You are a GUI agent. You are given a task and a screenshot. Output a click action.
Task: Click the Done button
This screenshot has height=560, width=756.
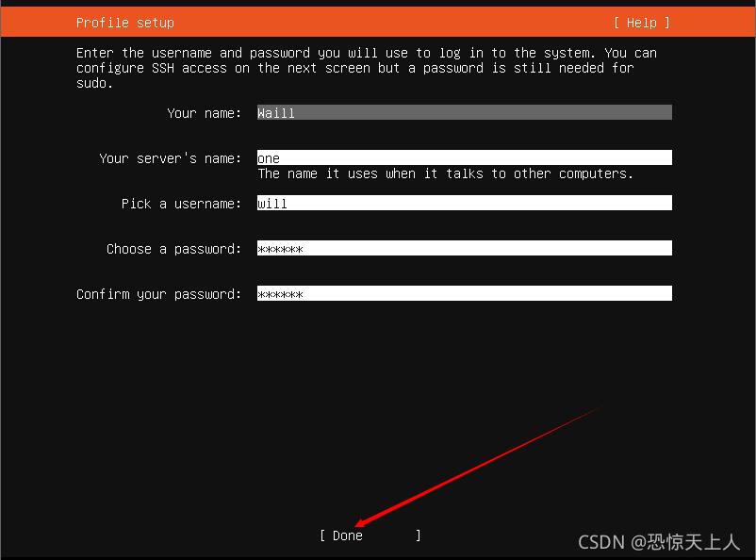pos(370,535)
